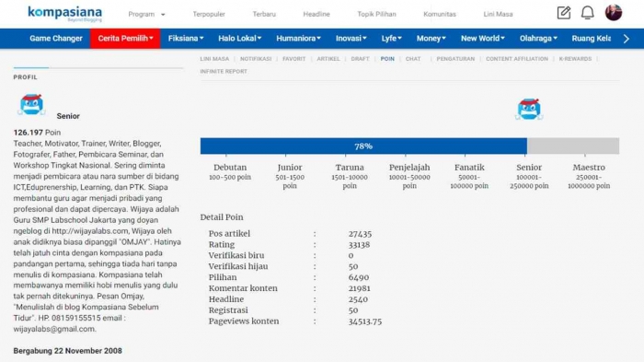Open the notifications bell icon

587,13
